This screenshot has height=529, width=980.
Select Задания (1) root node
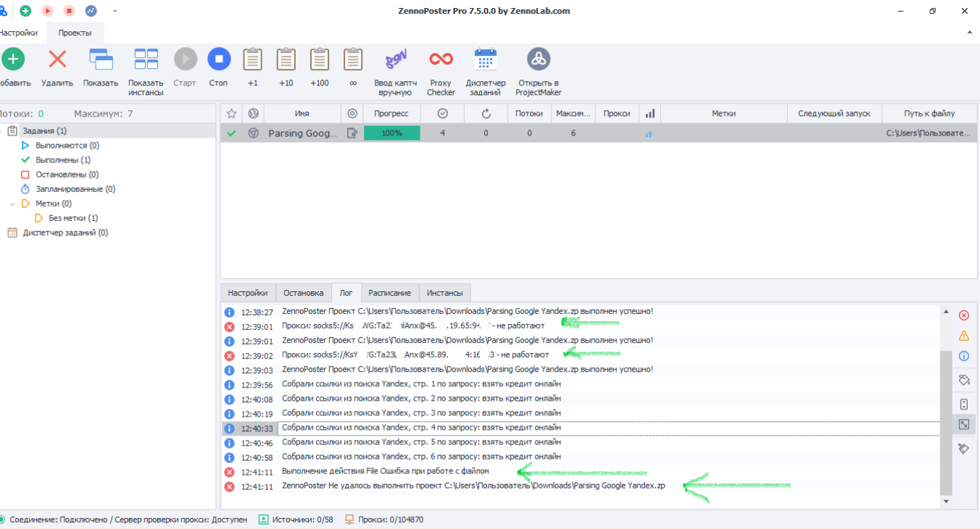[x=44, y=131]
